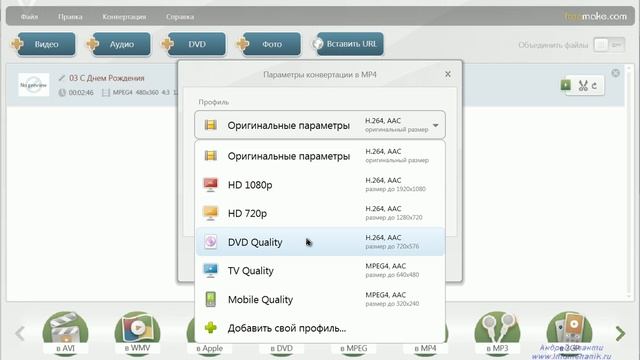Click the red monitor HD 1080p icon
640x360 pixels.
click(x=211, y=184)
